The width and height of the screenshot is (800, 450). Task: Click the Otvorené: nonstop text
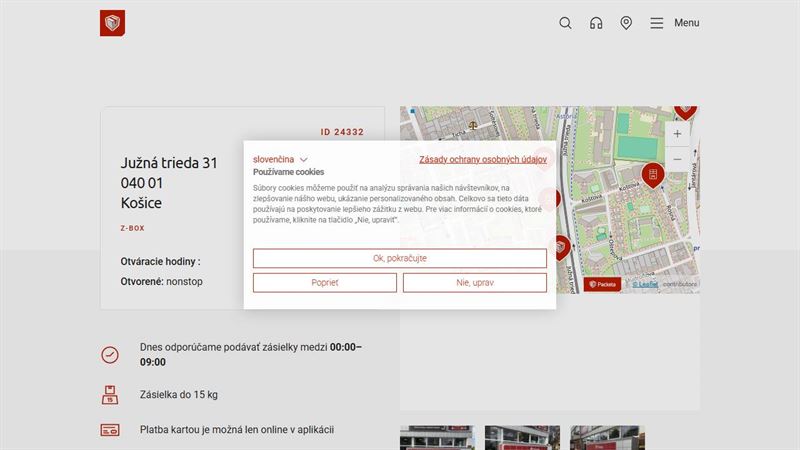coord(161,282)
